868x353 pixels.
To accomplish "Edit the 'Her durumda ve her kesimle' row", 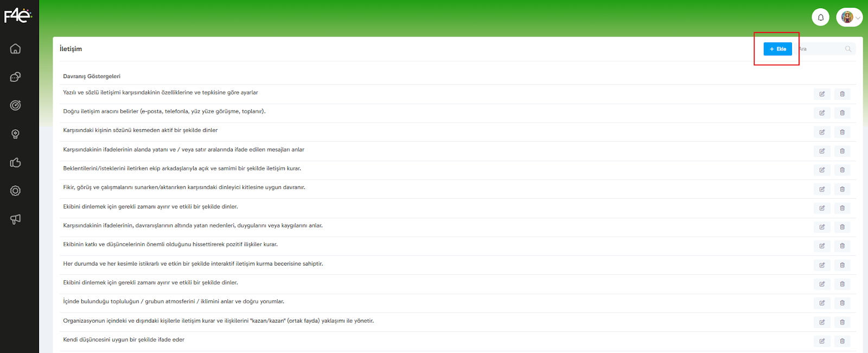I will tap(822, 265).
